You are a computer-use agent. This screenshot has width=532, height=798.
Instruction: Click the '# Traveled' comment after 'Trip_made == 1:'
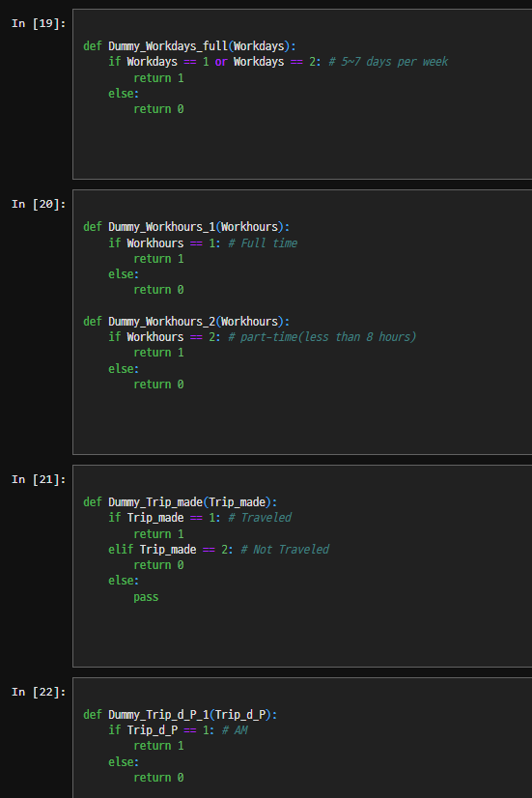coord(260,518)
